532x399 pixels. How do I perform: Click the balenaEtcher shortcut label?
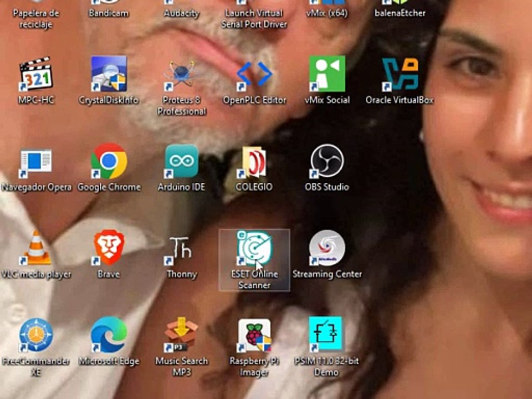click(400, 13)
